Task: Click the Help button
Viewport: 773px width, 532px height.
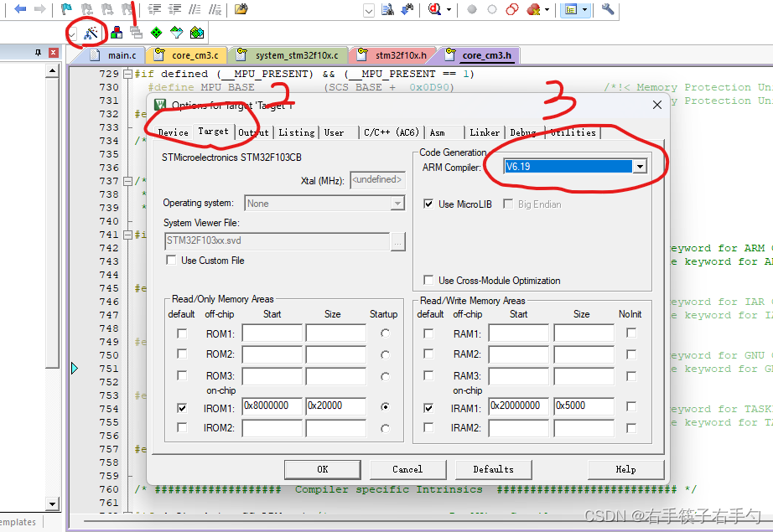Action: click(625, 469)
